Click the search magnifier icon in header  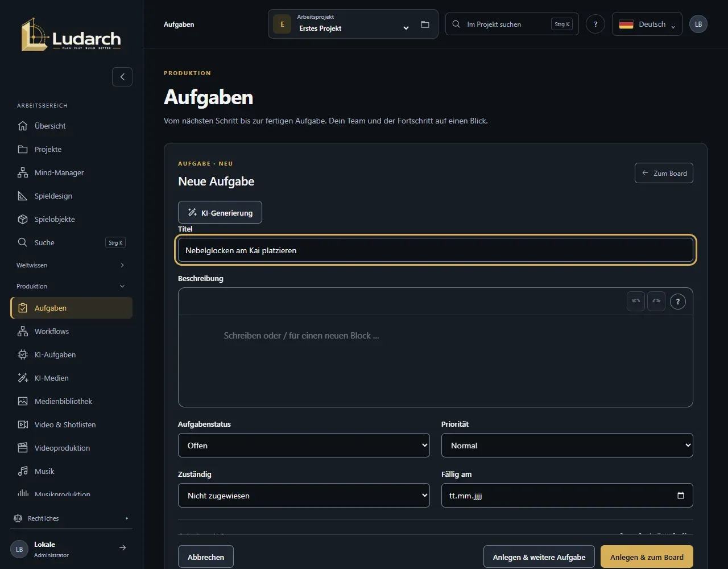click(456, 24)
